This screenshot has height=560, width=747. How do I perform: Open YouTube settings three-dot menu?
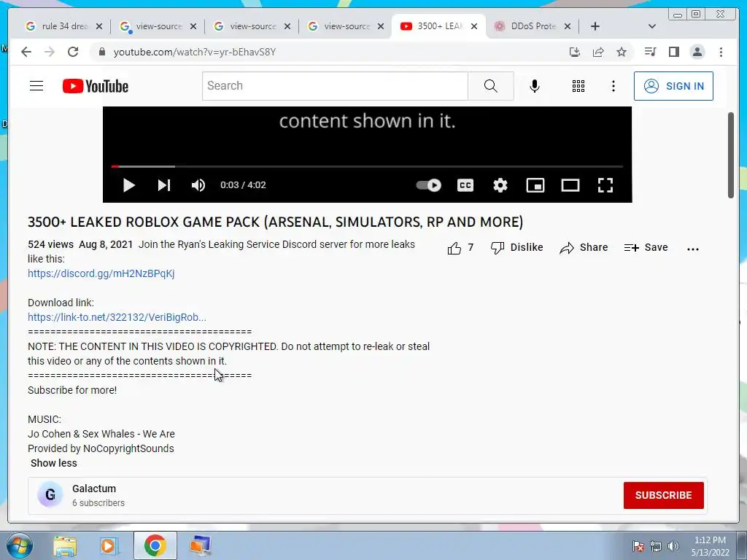(613, 86)
